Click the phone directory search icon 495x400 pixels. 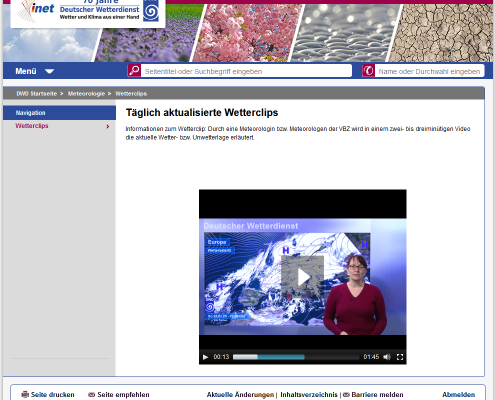point(369,71)
